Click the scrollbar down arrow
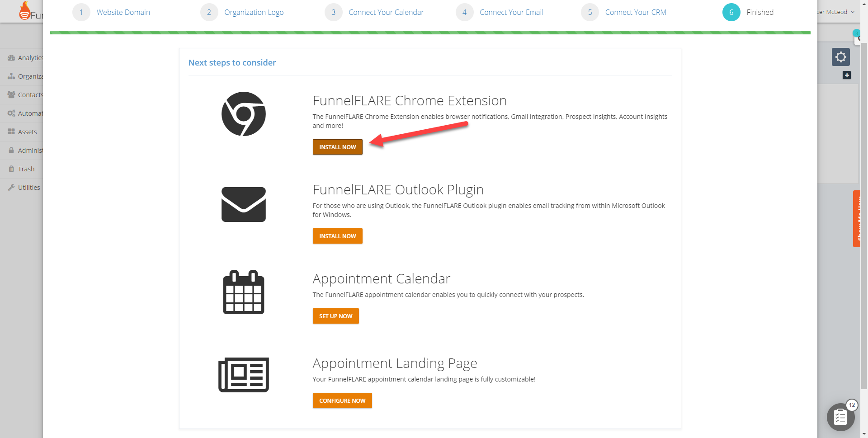868x438 pixels. (864, 434)
